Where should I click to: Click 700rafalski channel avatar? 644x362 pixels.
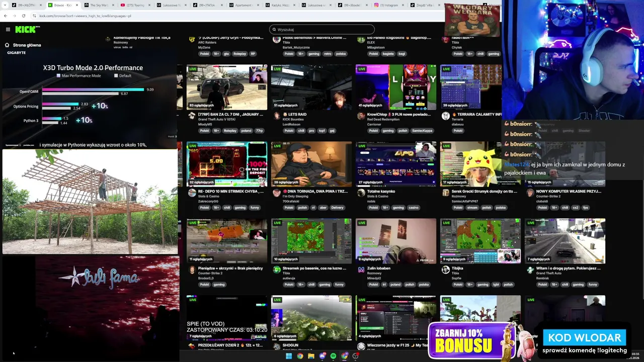277,193
